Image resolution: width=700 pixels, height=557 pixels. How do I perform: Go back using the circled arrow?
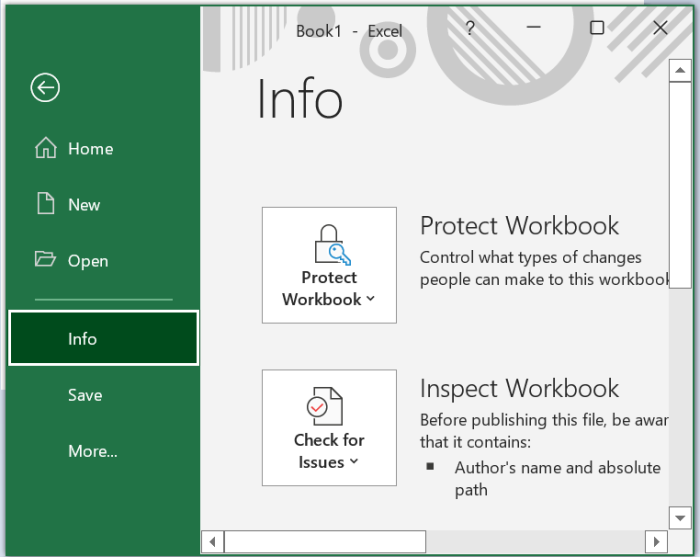(45, 87)
